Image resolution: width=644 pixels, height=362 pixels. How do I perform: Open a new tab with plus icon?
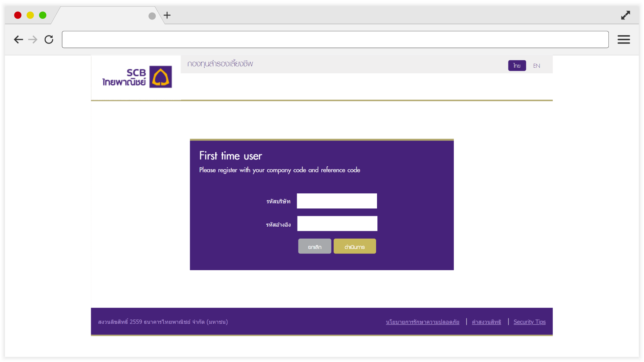point(167,15)
